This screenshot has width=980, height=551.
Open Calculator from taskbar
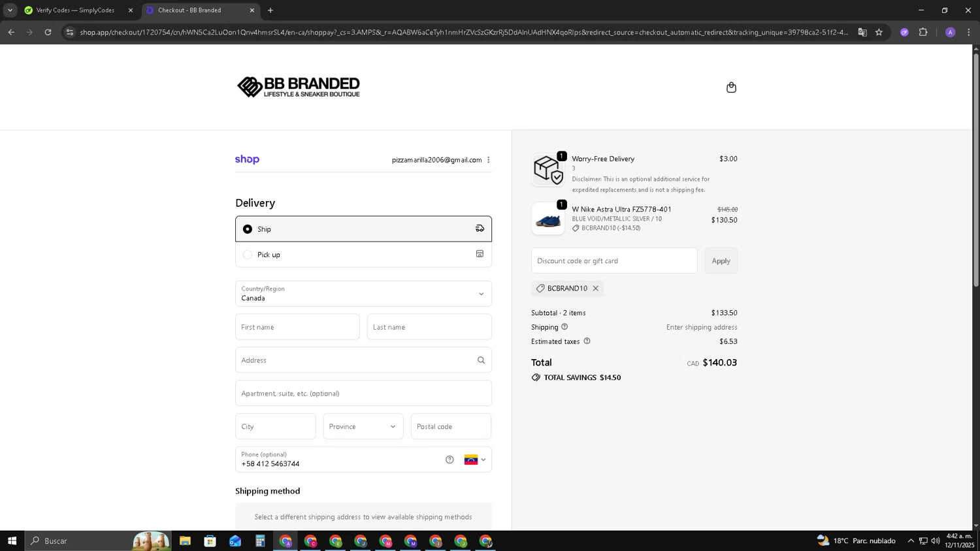tap(260, 541)
